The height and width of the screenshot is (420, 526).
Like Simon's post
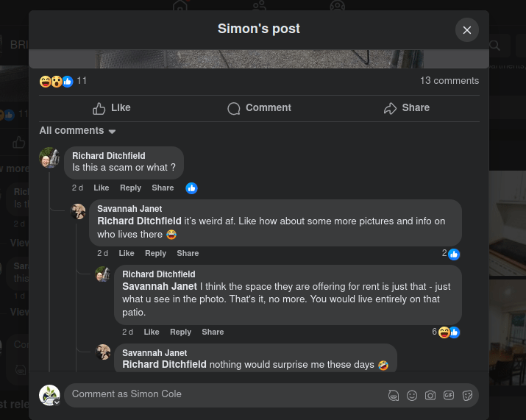click(x=112, y=108)
